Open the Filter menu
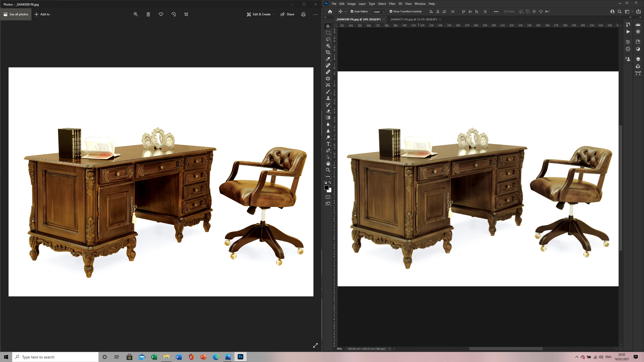This screenshot has width=644, height=362. tap(392, 4)
